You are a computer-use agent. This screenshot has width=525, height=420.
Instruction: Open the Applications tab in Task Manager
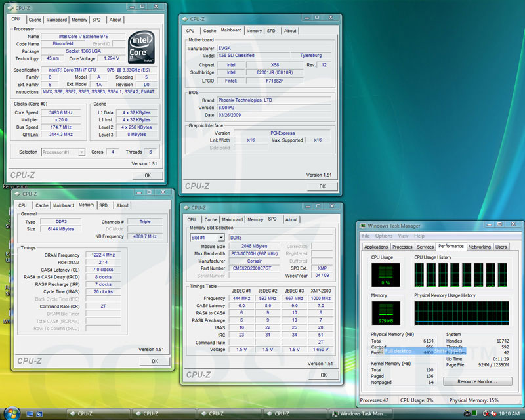click(x=376, y=247)
